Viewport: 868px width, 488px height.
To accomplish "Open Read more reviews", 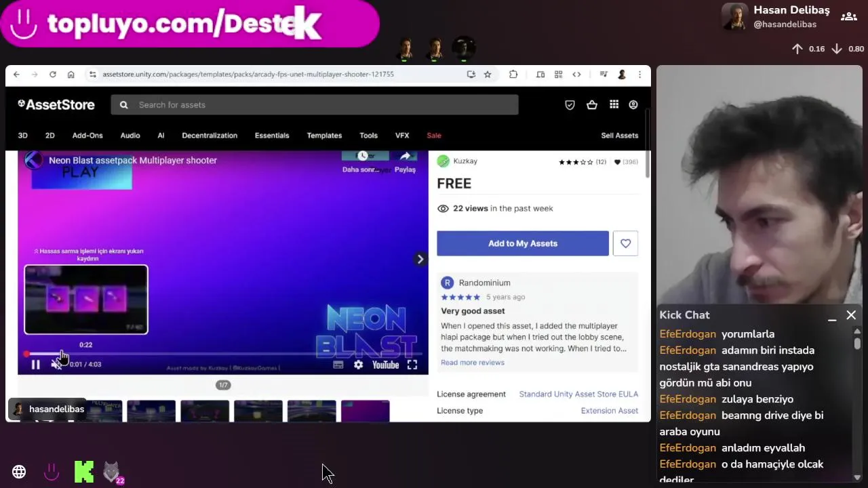I will coord(473,363).
